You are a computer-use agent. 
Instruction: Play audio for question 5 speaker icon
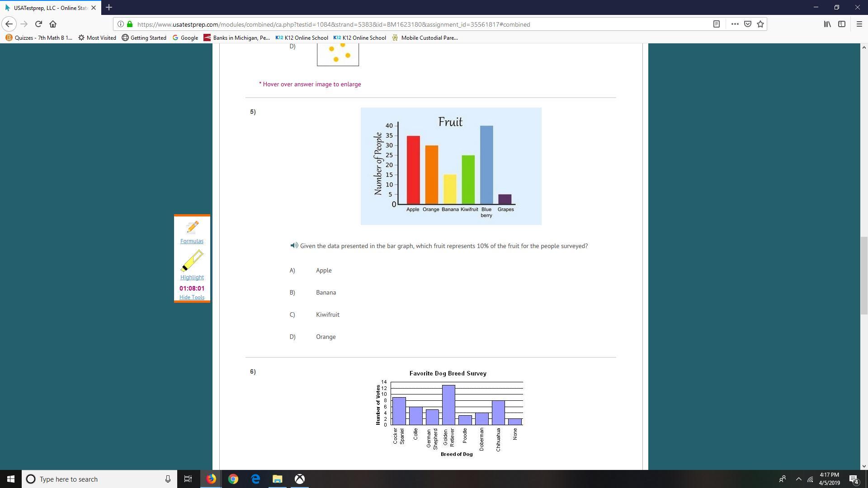tap(294, 246)
